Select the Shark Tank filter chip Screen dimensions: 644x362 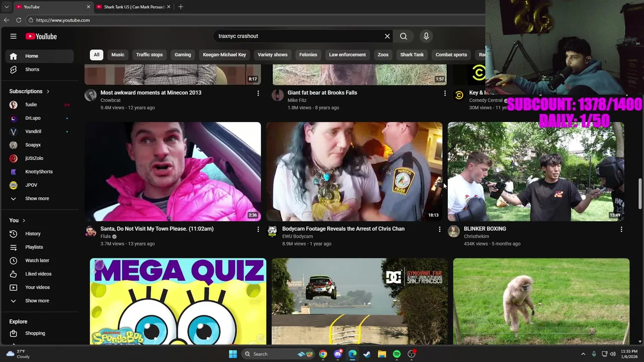[412, 55]
